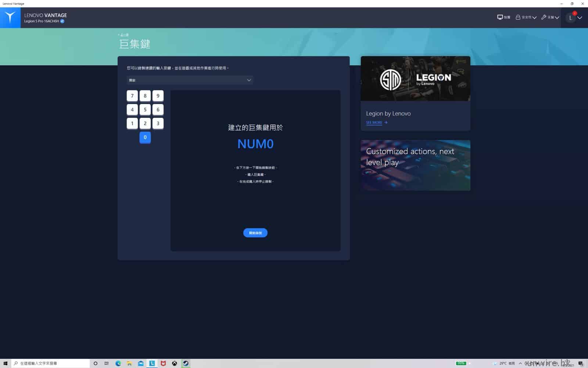Open the Mail app in taskbar
The width and height of the screenshot is (588, 368).
click(x=141, y=363)
